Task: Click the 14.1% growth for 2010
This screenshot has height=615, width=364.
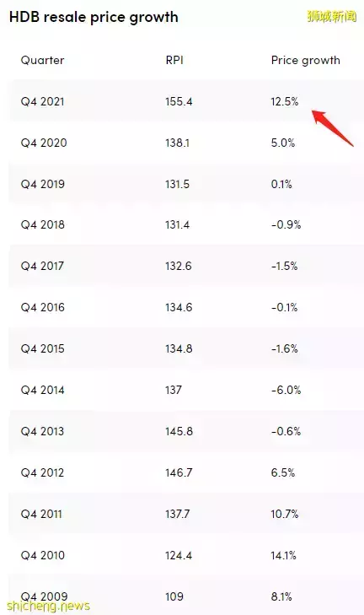Action: (x=283, y=555)
